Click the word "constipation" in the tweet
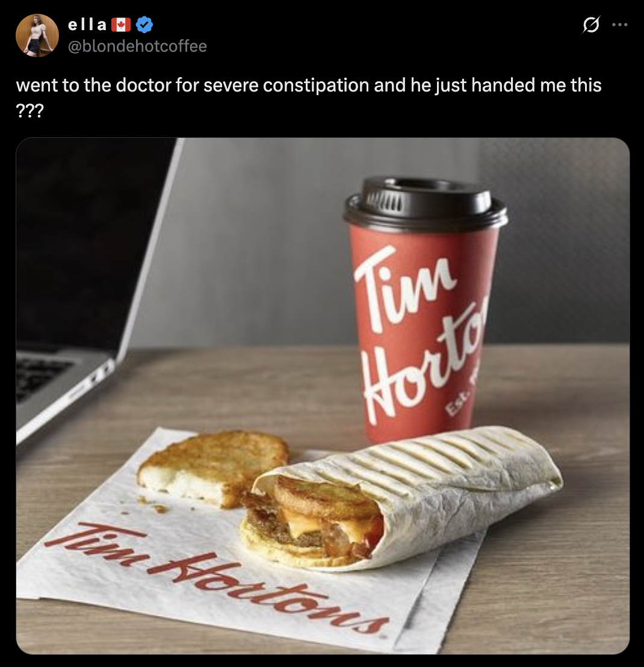The height and width of the screenshot is (667, 644). [316, 85]
